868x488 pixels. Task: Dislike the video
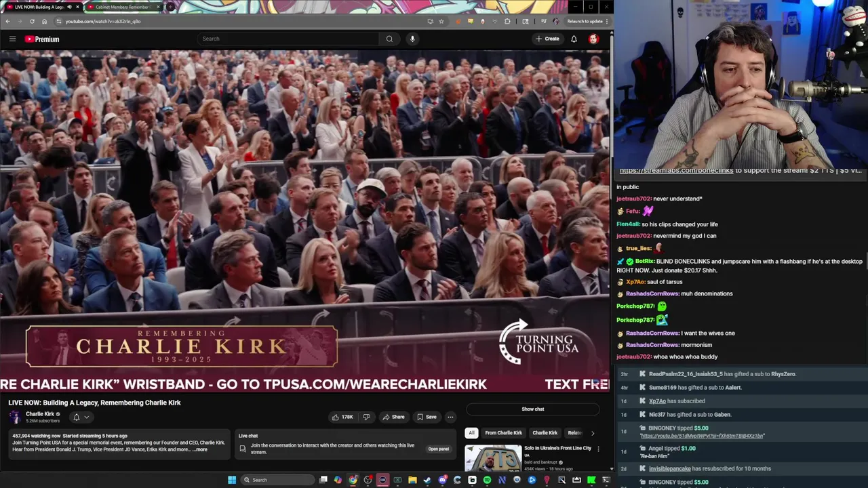click(366, 417)
